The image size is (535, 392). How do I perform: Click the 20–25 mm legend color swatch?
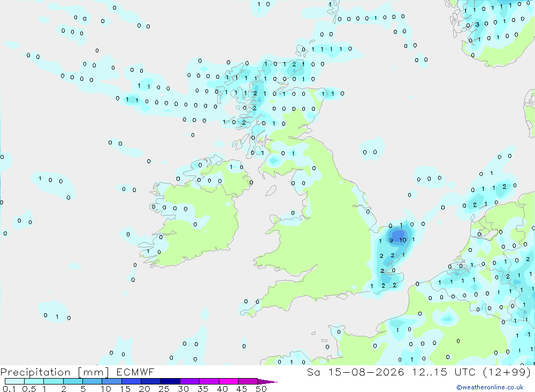click(x=151, y=381)
